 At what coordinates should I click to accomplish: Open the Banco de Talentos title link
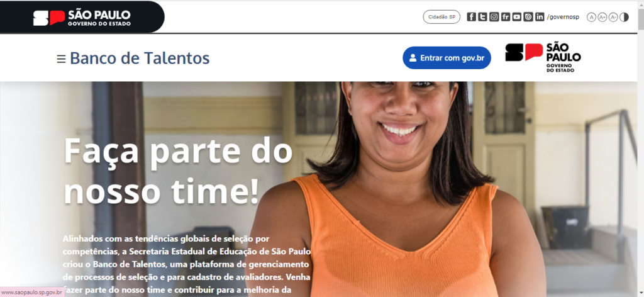click(x=140, y=59)
